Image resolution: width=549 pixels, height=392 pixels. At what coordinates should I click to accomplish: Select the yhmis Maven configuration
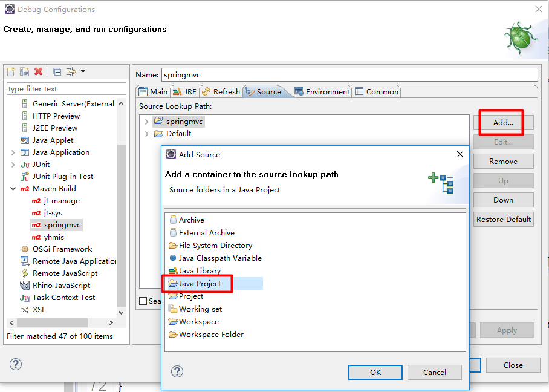[48, 237]
